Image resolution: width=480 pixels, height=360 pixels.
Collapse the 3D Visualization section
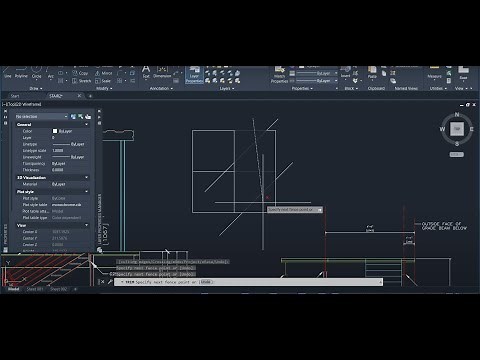(87, 177)
